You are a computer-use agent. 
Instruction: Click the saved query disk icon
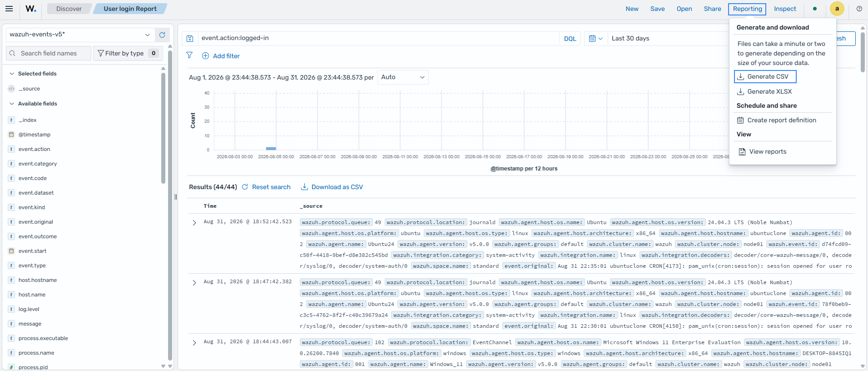click(190, 39)
